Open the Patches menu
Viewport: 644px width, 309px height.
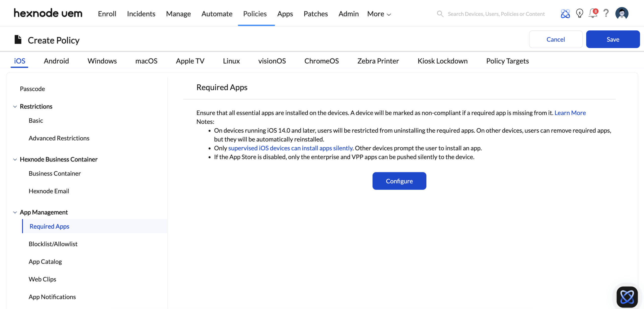coord(316,14)
